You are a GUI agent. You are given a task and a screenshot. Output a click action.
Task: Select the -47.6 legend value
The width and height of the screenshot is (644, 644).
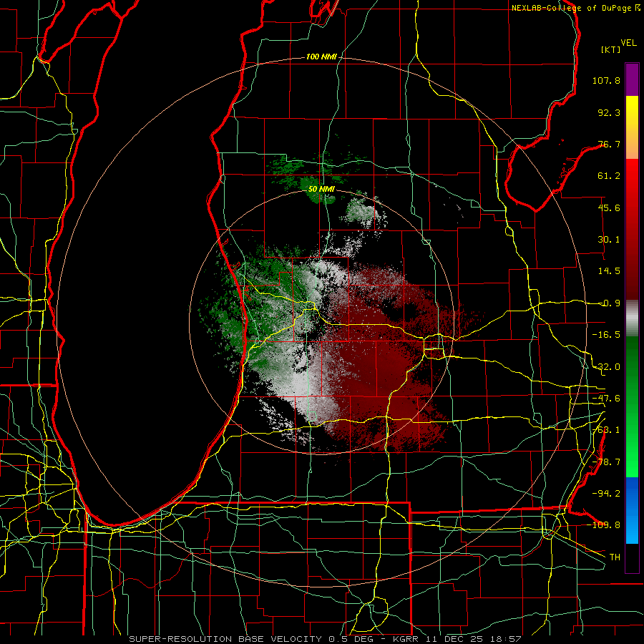pos(606,399)
